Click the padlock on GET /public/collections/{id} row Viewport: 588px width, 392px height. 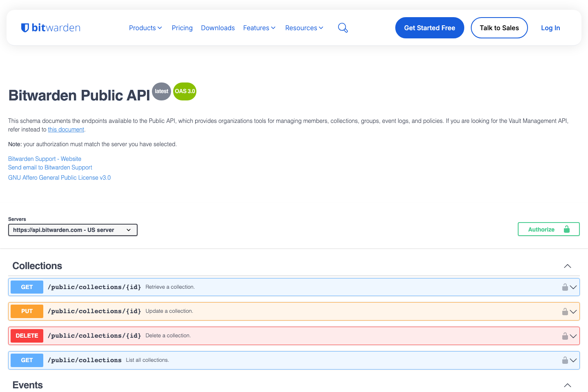565,287
